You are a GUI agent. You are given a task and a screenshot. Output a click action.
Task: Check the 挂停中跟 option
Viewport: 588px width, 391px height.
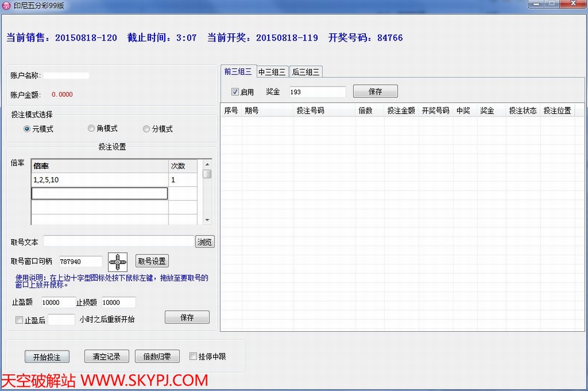pyautogui.click(x=193, y=357)
